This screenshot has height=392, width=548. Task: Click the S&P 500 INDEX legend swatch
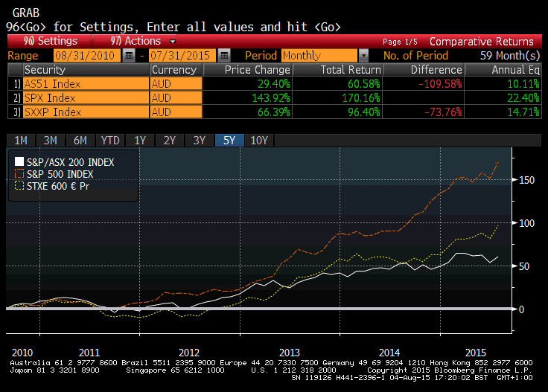[19, 173]
